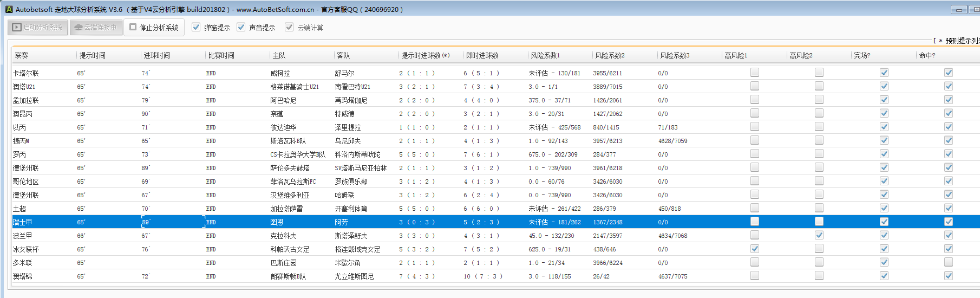Click the stop square icon on 停止分析系统
The image size is (980, 298).
point(133,27)
